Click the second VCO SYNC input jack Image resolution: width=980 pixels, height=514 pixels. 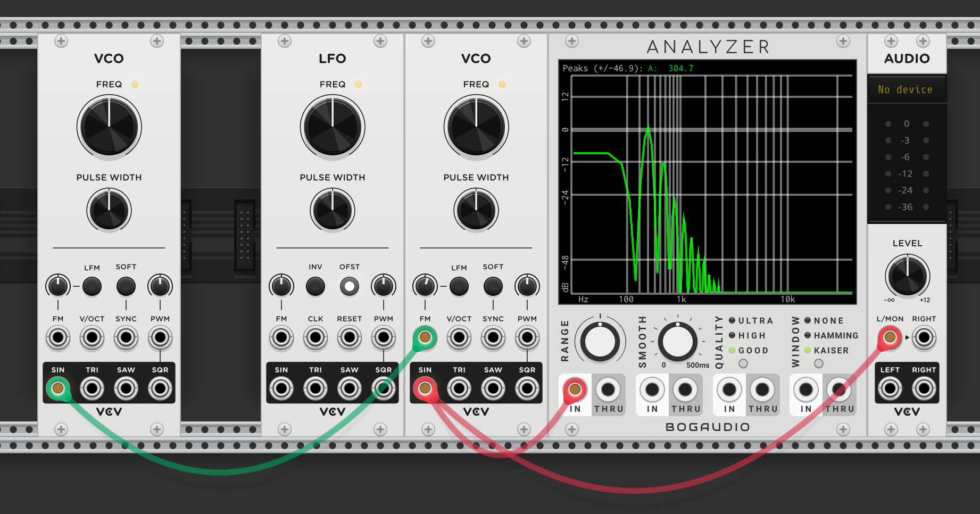pos(493,337)
